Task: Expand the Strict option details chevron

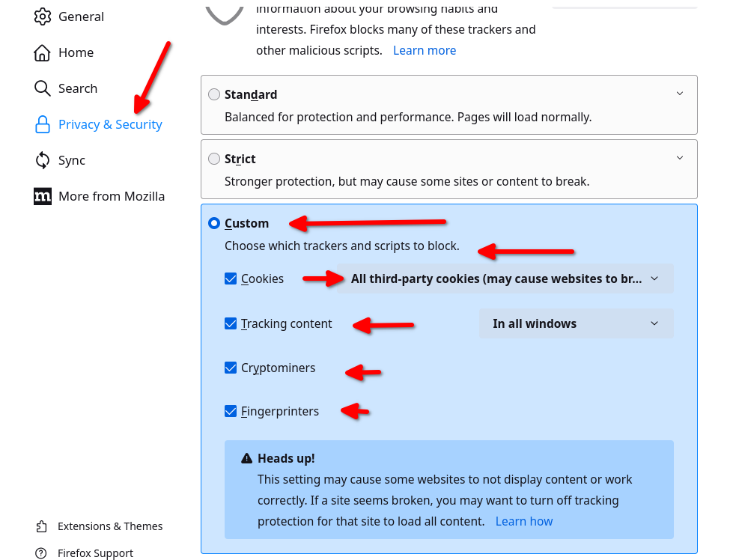Action: [x=680, y=158]
